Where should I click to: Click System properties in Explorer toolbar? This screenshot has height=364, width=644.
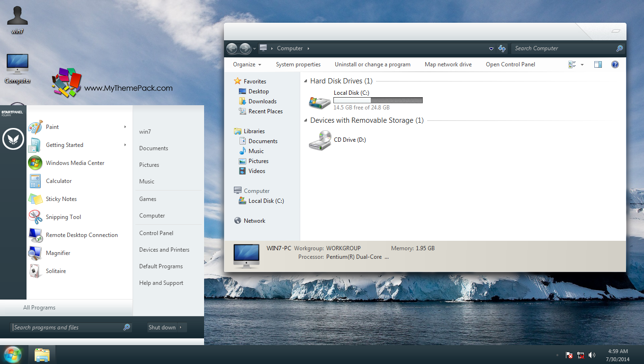click(x=298, y=64)
